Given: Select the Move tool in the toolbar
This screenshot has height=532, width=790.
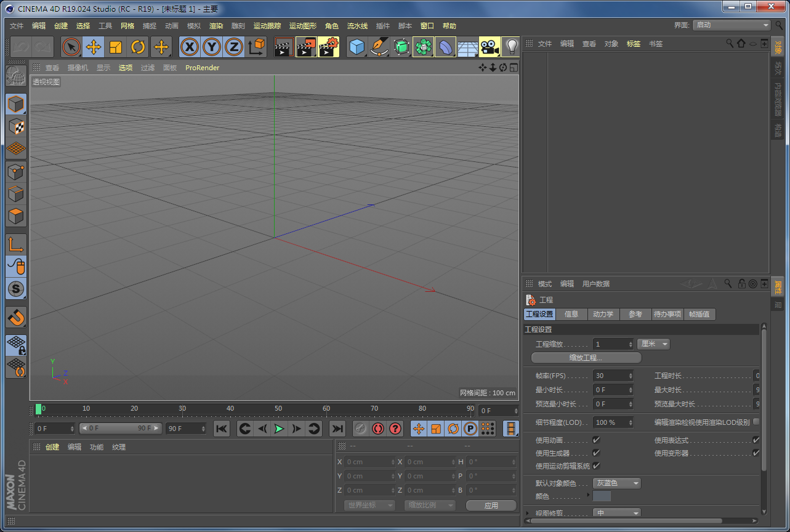Looking at the screenshot, I should point(94,47).
